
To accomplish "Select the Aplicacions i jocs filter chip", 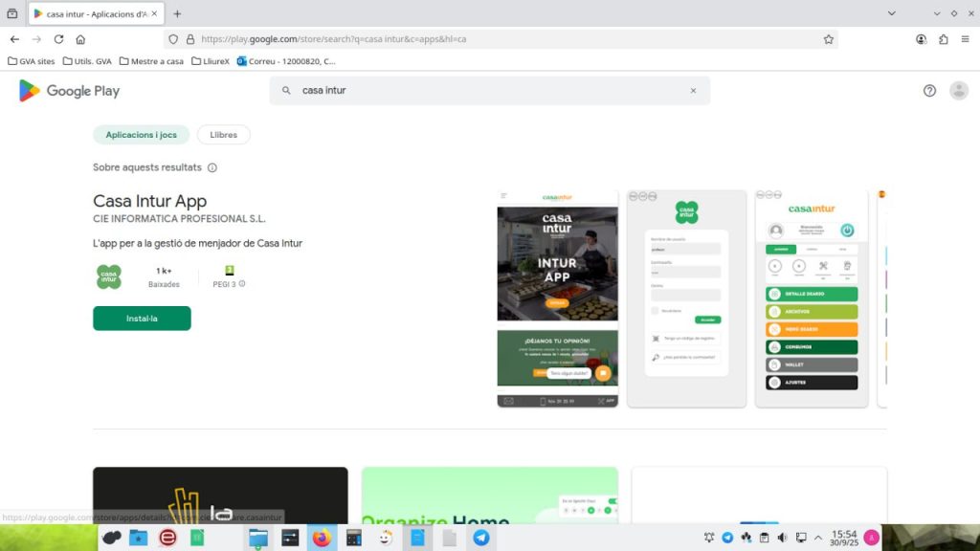I will pos(141,135).
